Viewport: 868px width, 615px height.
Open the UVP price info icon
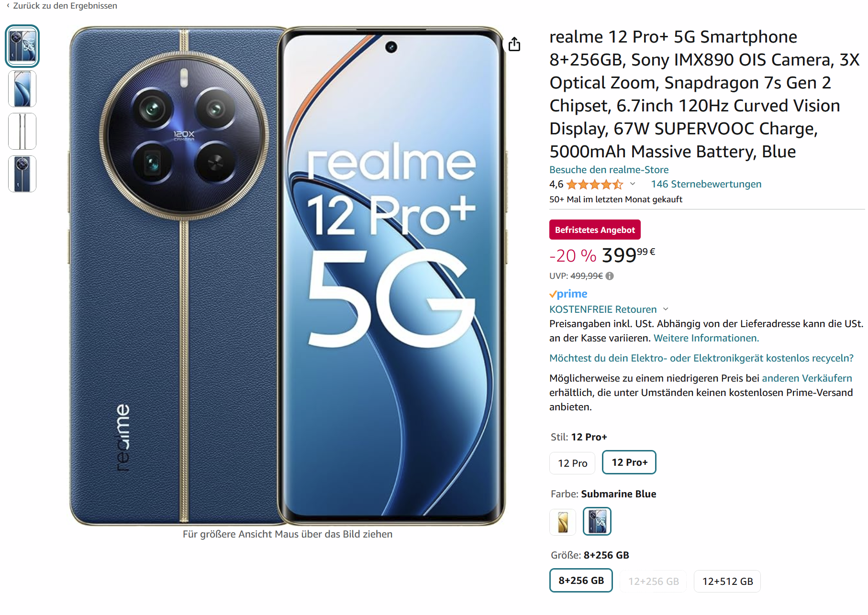click(610, 276)
